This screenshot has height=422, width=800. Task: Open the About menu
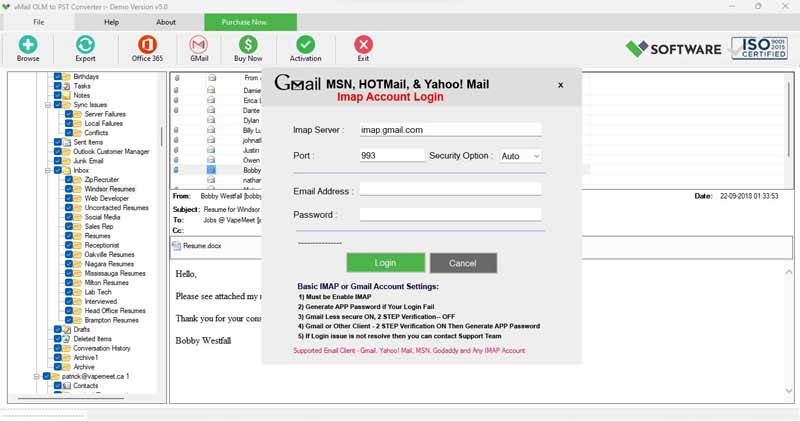point(166,22)
